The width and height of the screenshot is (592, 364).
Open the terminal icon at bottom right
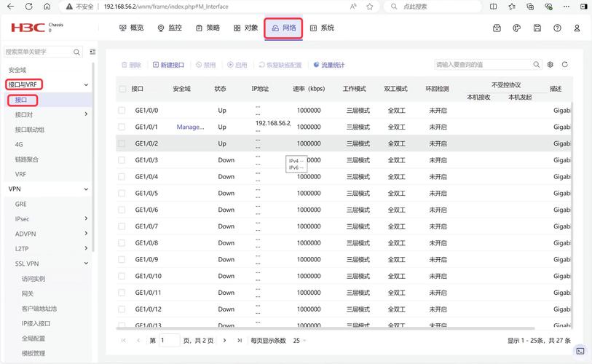tap(580, 350)
